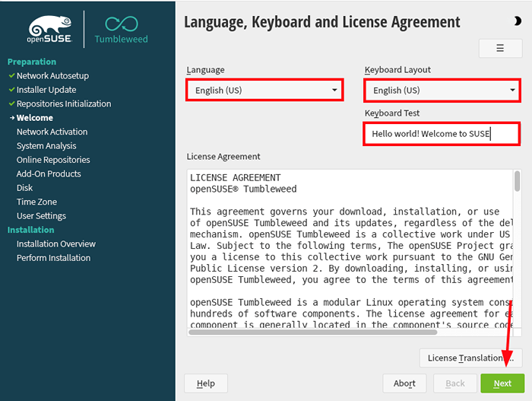Select Perform Installation in sidebar
Viewport: 532px width, 401px height.
[54, 258]
